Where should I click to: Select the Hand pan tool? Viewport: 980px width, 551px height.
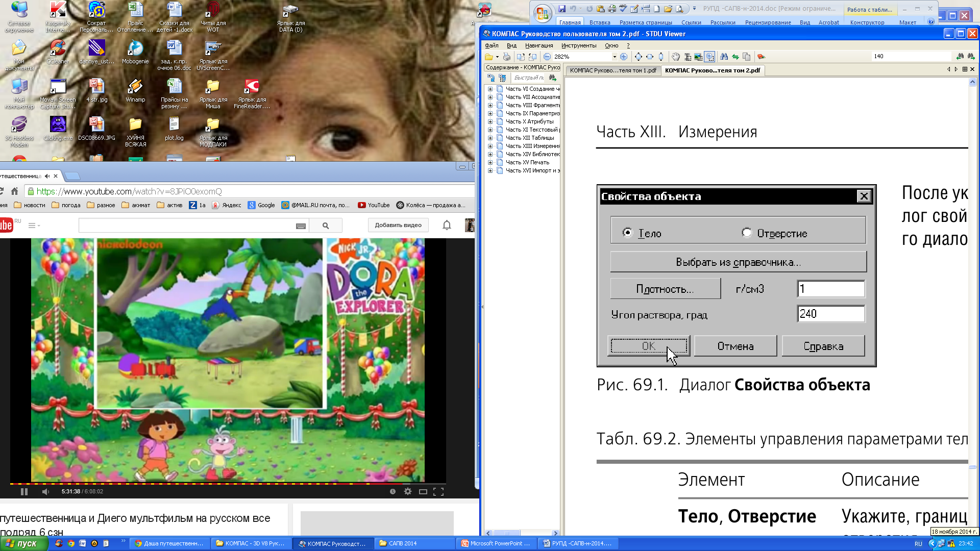tap(676, 57)
